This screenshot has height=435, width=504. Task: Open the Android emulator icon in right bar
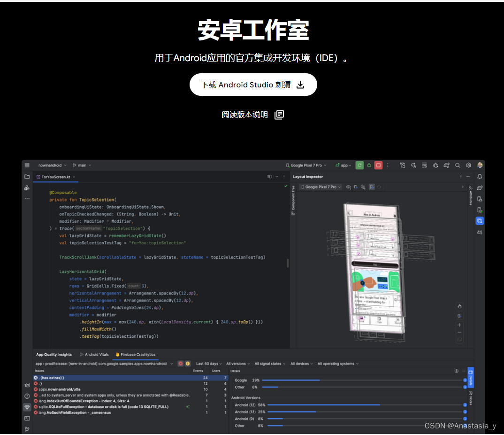pos(480,232)
